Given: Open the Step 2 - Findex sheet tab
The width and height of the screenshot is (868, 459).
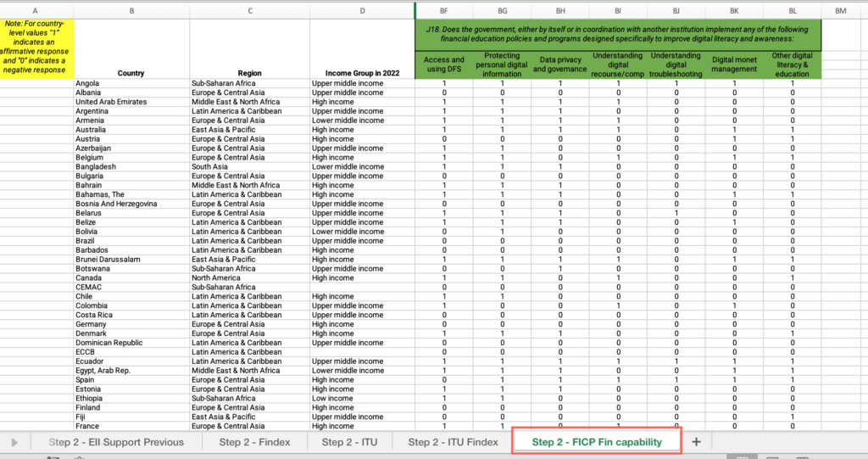Looking at the screenshot, I should pos(254,442).
